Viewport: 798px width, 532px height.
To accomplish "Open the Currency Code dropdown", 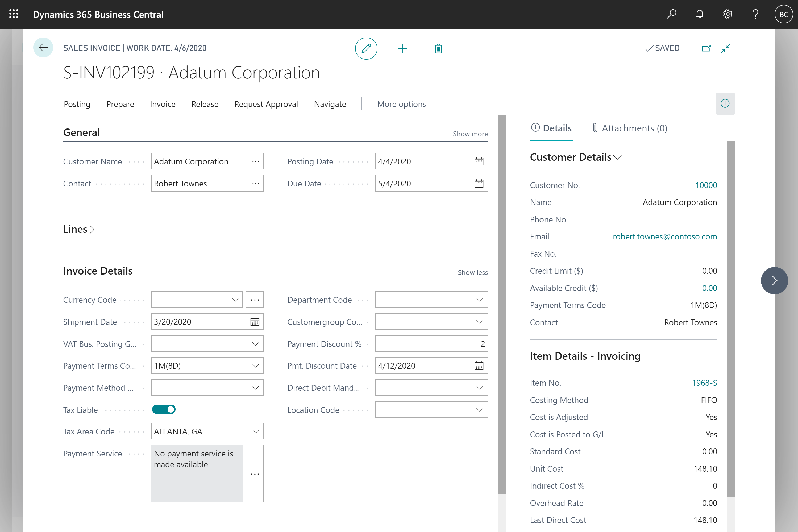I will click(x=235, y=299).
